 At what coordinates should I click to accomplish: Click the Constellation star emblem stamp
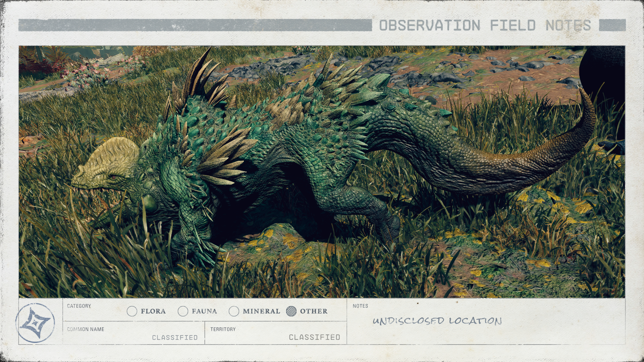pos(35,323)
